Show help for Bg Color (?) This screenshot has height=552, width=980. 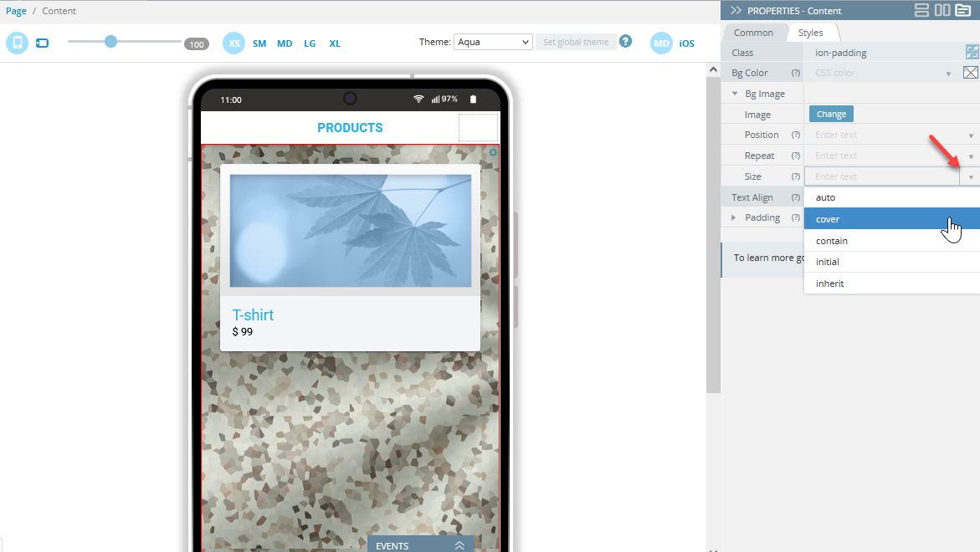796,73
